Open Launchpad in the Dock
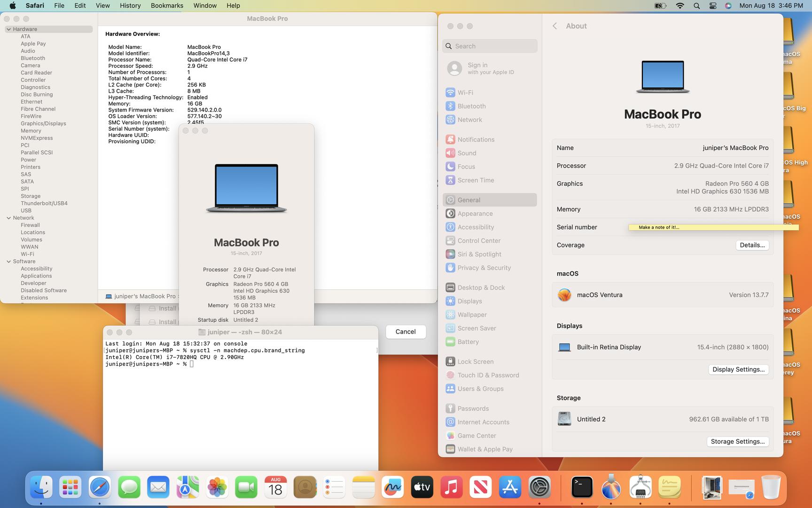The height and width of the screenshot is (508, 812). 70,487
